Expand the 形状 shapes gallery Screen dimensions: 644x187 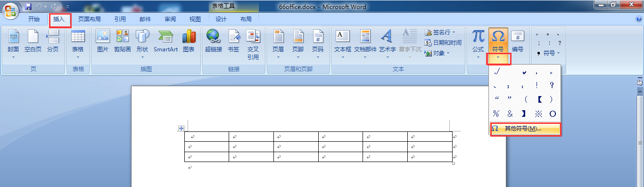[142, 44]
